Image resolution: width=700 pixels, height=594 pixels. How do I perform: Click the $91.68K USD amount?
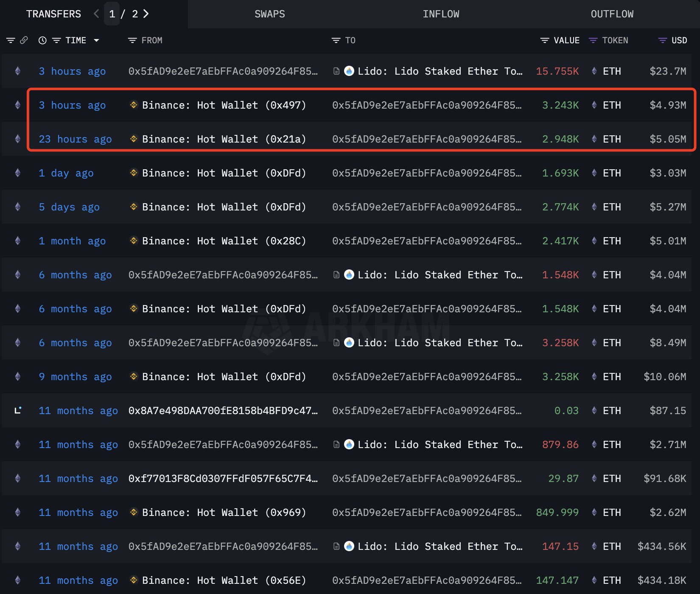[x=665, y=479]
